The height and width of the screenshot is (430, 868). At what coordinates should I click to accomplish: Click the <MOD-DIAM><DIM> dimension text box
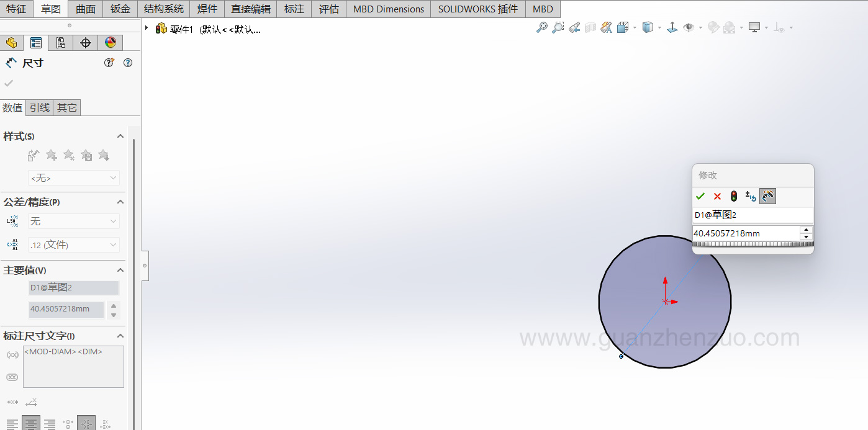click(73, 367)
